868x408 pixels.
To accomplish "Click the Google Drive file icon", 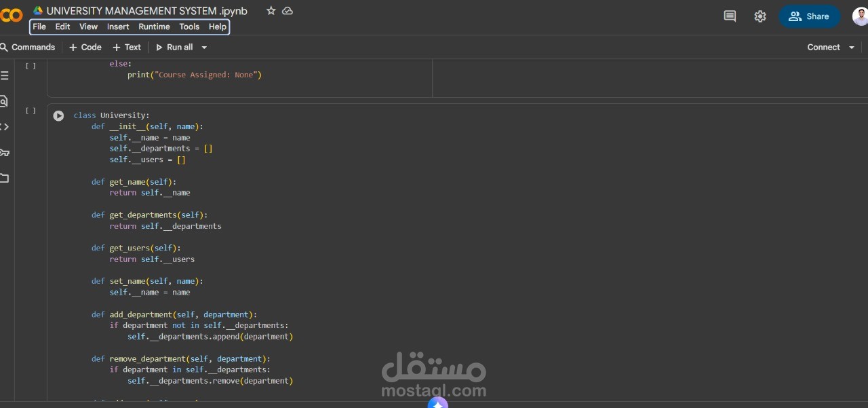I will pyautogui.click(x=38, y=11).
